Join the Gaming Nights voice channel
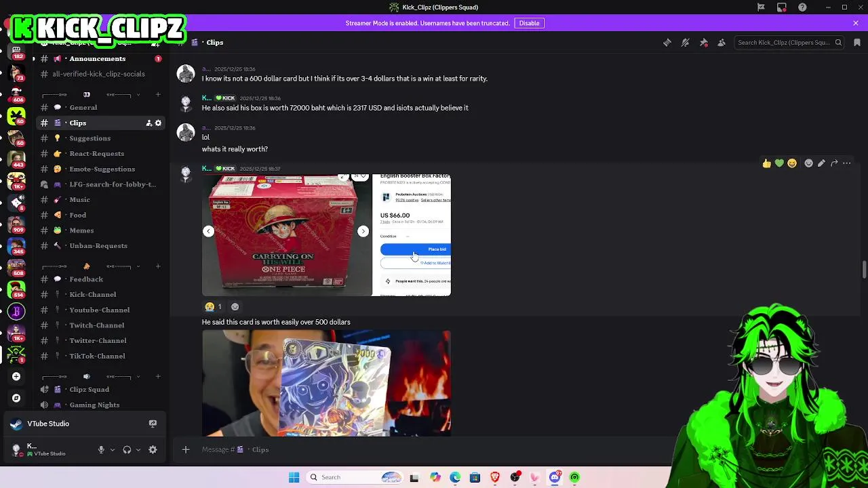This screenshot has height=488, width=868. pos(94,405)
